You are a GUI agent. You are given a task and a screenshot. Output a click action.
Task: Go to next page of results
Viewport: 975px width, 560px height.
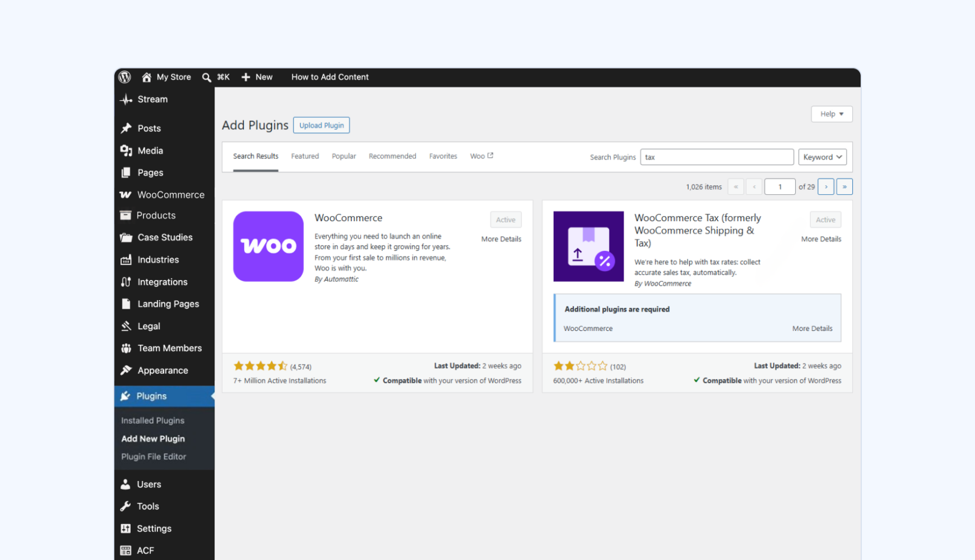[825, 187]
